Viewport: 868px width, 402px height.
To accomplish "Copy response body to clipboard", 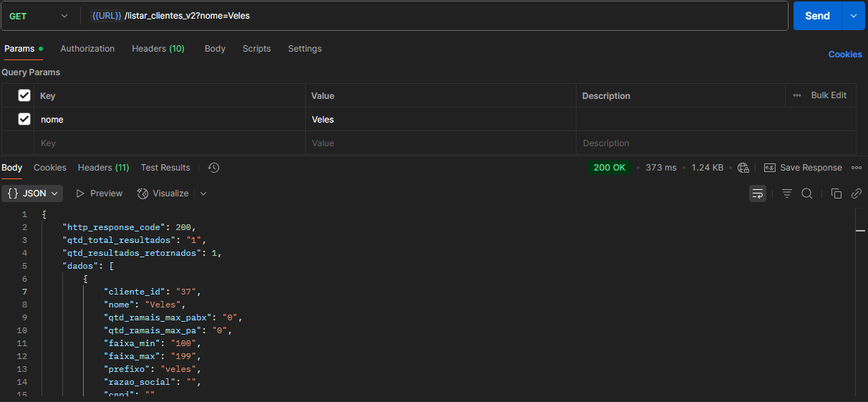I will (x=836, y=193).
